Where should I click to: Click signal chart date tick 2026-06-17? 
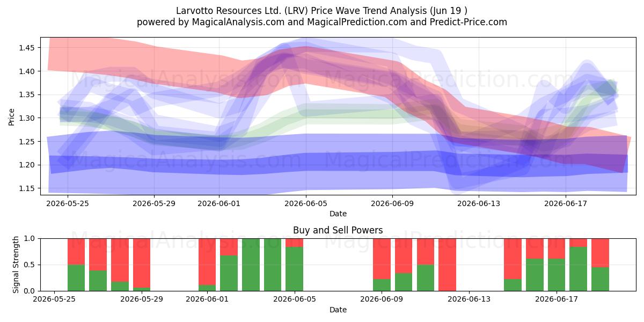[557, 299]
